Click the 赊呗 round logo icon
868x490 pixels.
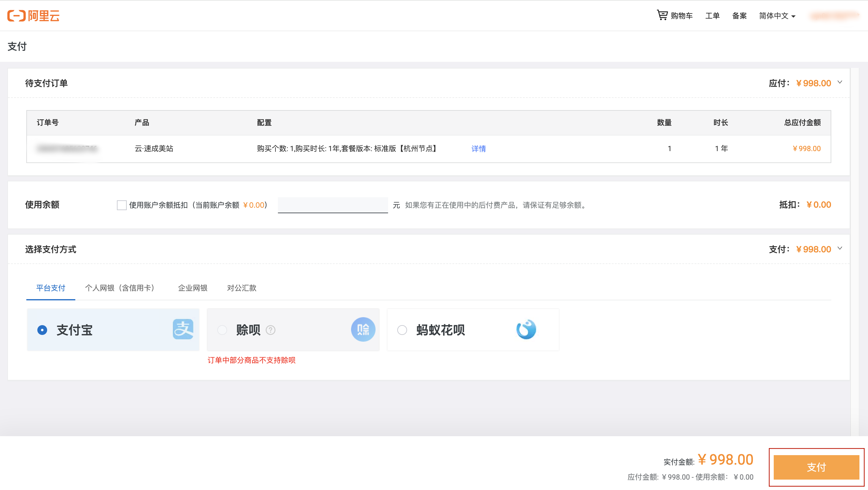(363, 329)
